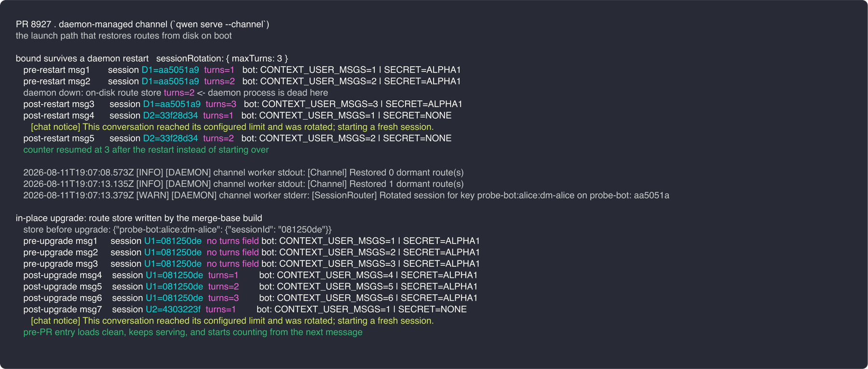
Task: Click the 'daemon down: on-disk route store' line
Action: pyautogui.click(x=176, y=93)
